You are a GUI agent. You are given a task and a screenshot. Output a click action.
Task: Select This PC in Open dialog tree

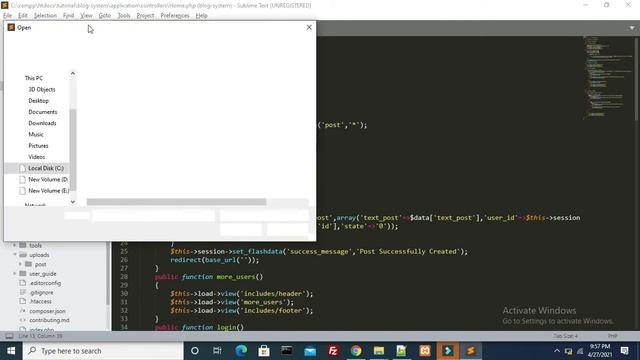click(x=33, y=78)
